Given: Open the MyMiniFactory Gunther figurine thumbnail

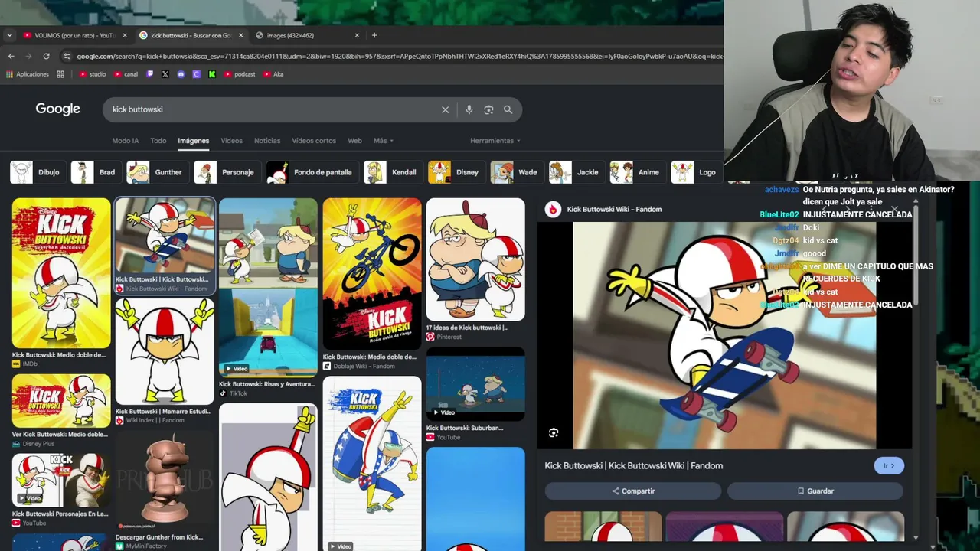Looking at the screenshot, I should 165,481.
